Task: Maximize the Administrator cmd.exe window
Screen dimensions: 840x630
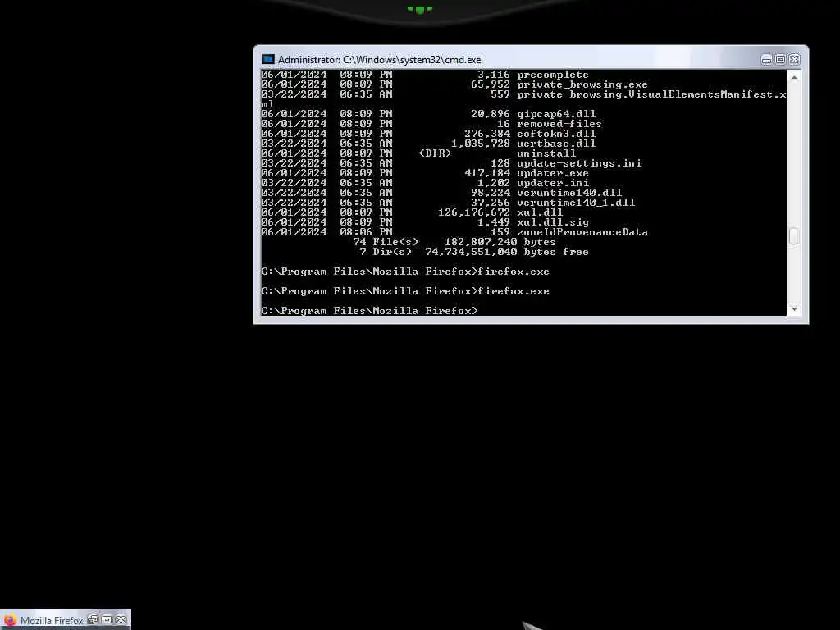Action: [780, 59]
